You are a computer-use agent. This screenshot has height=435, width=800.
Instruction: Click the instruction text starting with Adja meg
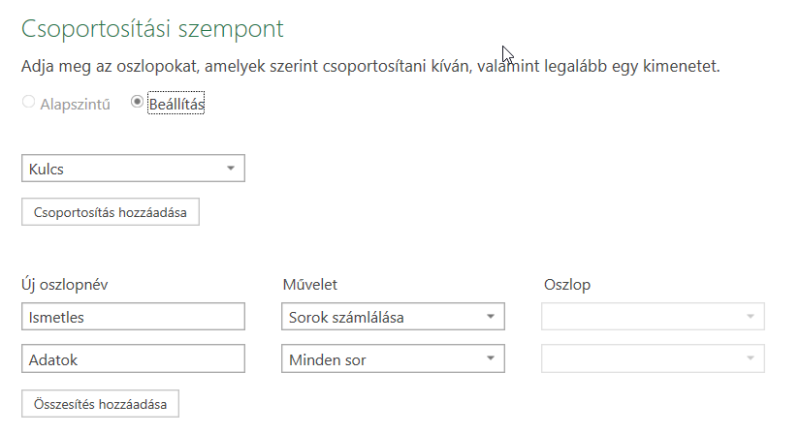[x=370, y=68]
